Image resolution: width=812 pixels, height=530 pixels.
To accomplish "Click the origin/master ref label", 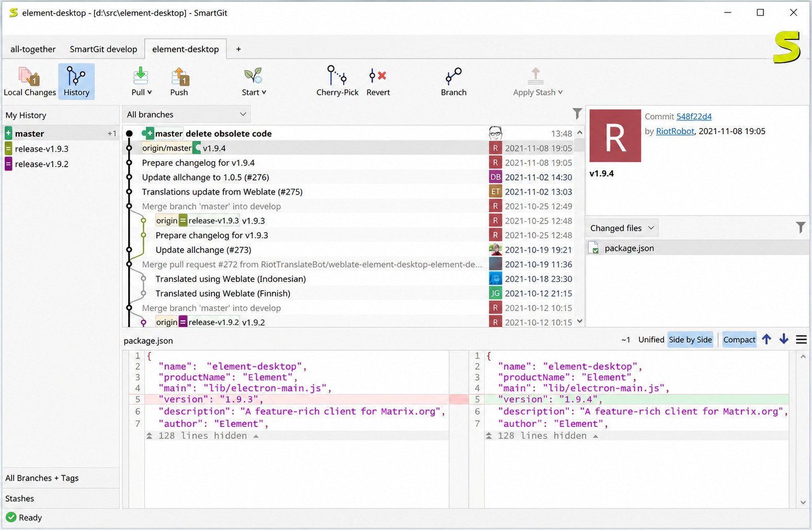I will (x=167, y=148).
